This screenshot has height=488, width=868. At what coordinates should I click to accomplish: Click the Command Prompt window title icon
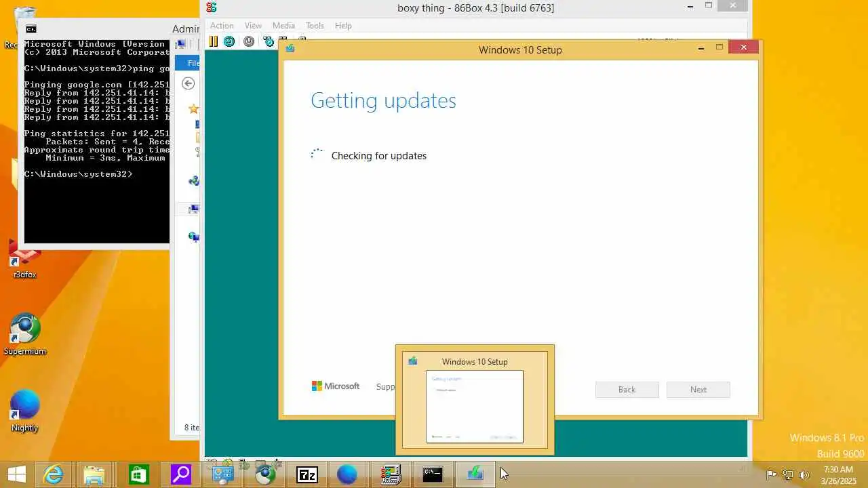31,28
